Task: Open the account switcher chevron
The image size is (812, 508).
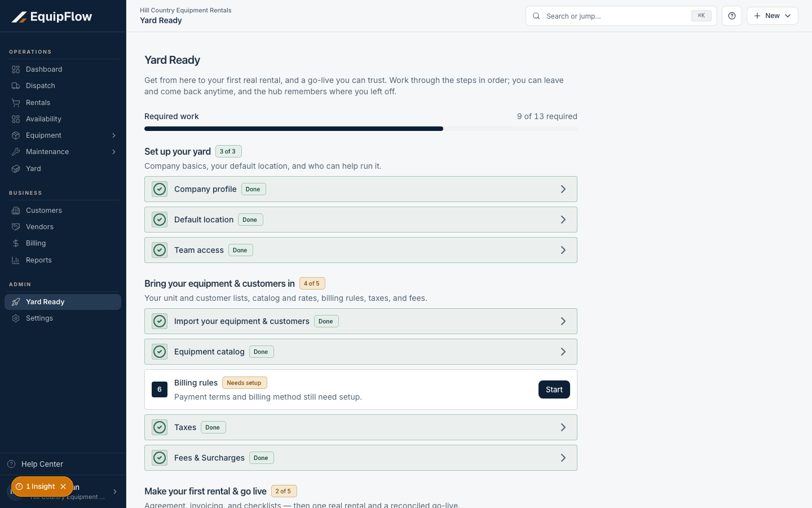Action: pos(115,492)
